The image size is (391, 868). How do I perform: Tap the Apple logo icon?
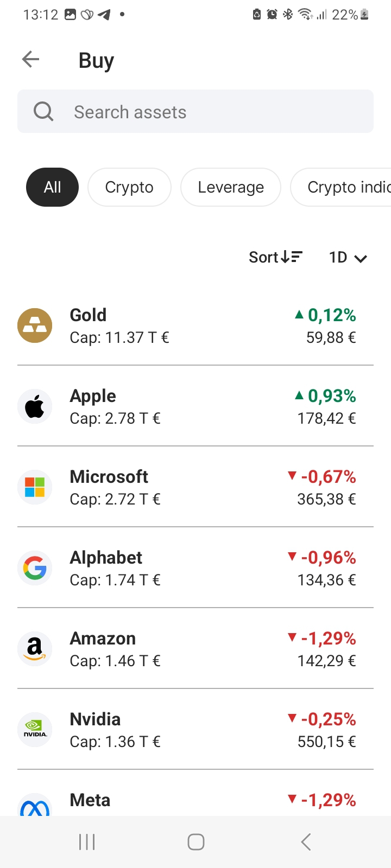pyautogui.click(x=35, y=406)
